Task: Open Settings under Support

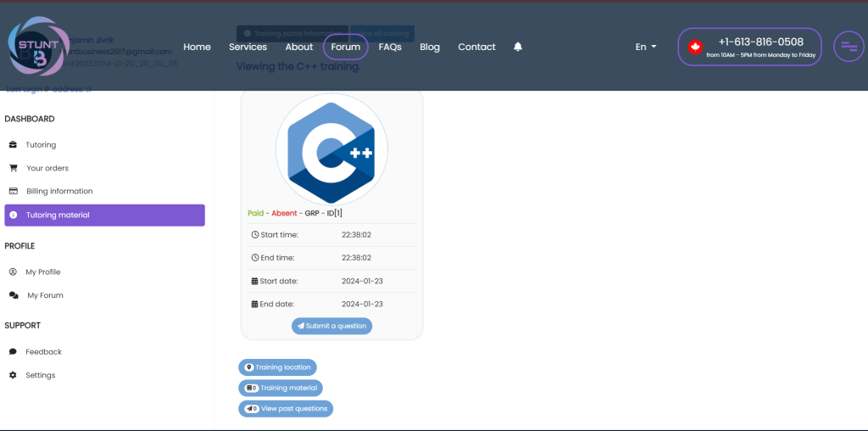Action: click(104, 375)
